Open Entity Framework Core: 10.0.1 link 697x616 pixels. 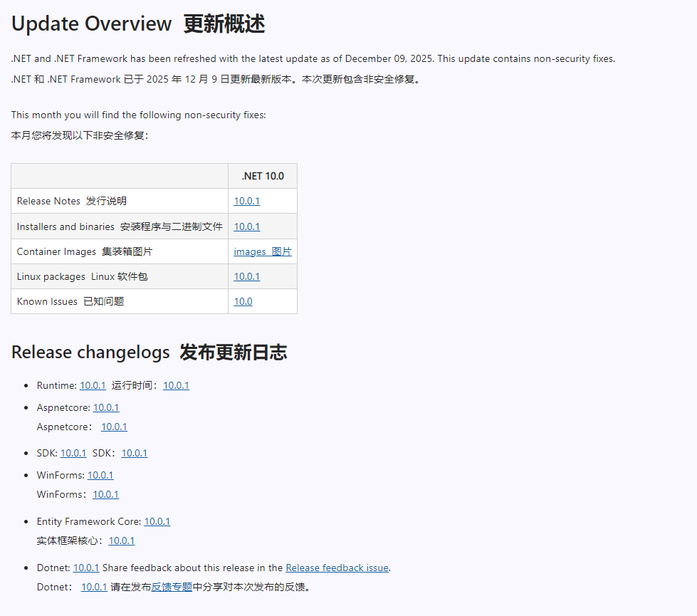coord(157,522)
